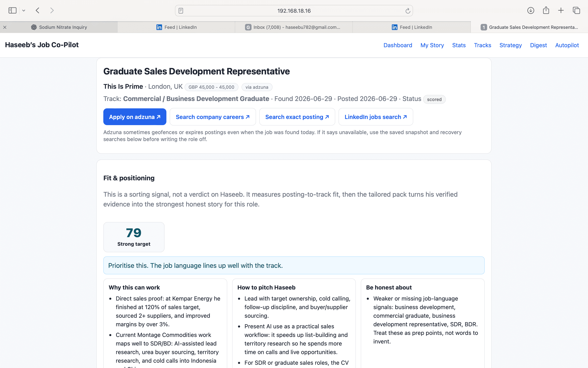Go forward with the forward arrow

click(52, 10)
